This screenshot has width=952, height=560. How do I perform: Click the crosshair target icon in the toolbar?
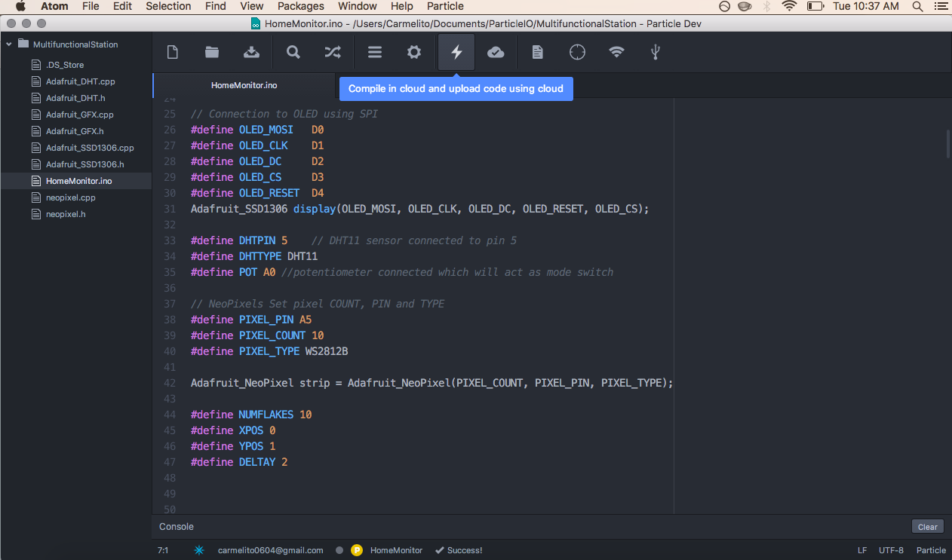point(577,52)
